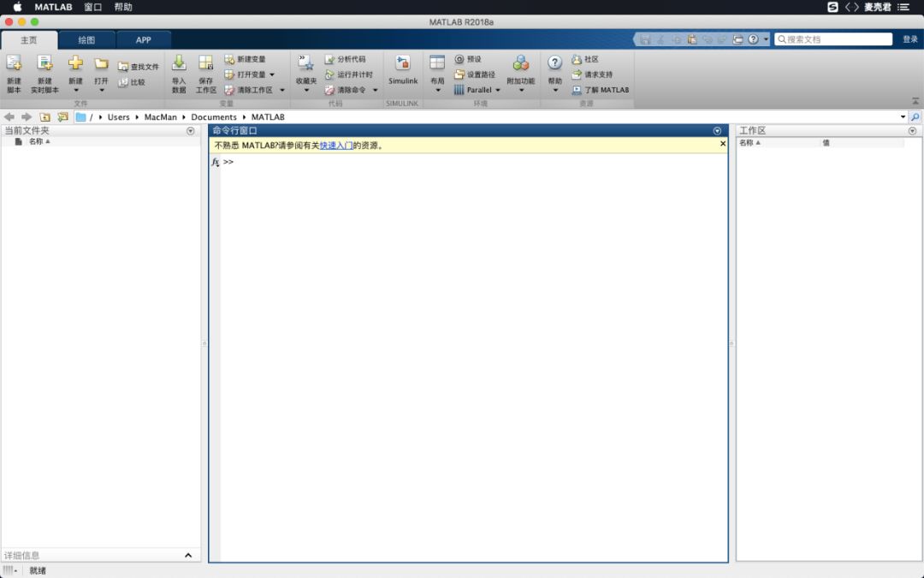Switch to the 主页 tab
The height and width of the screenshot is (578, 924).
click(x=29, y=40)
